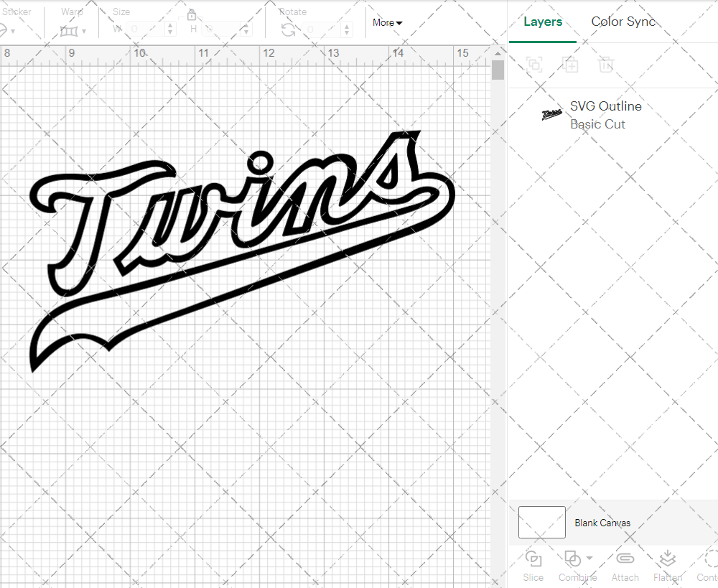The height and width of the screenshot is (588, 718).
Task: Select the Twins logo on canvas
Action: [x=242, y=251]
